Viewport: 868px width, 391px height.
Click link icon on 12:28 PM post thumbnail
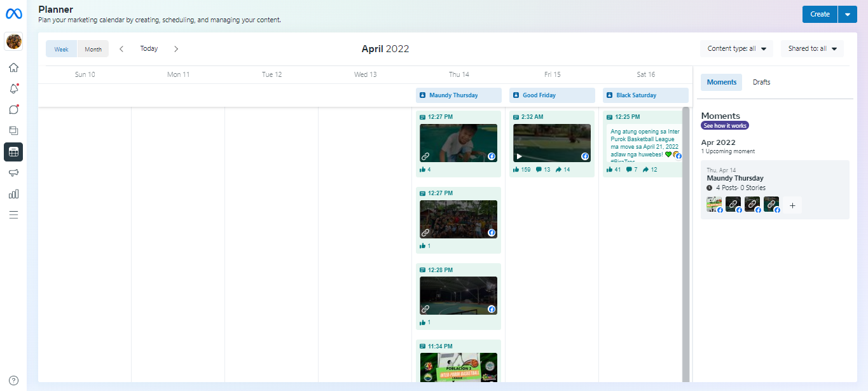pyautogui.click(x=425, y=309)
